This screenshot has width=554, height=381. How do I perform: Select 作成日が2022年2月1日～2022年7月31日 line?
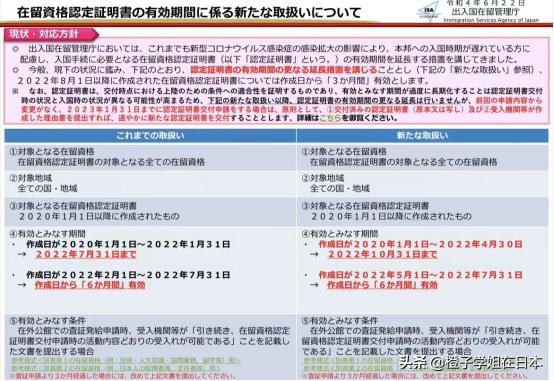(128, 275)
